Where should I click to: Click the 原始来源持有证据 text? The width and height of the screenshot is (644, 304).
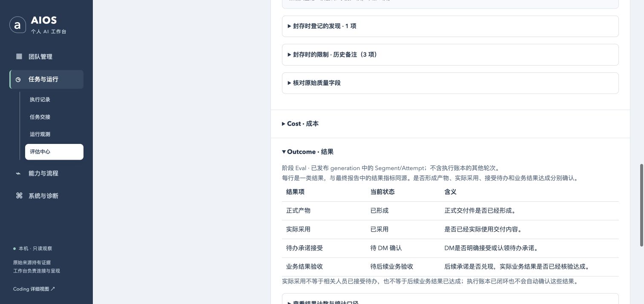coord(32,263)
